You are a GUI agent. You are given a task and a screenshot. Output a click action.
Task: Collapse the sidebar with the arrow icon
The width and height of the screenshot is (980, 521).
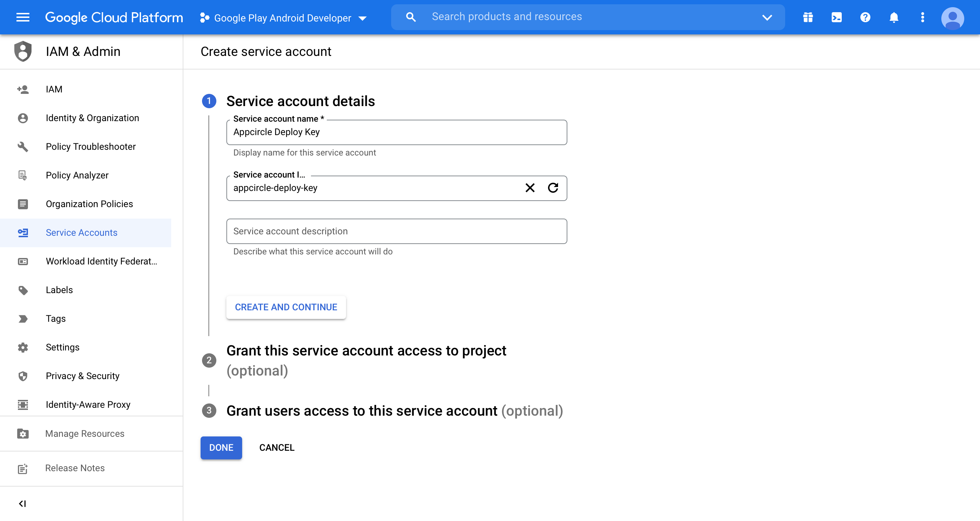[x=23, y=503]
